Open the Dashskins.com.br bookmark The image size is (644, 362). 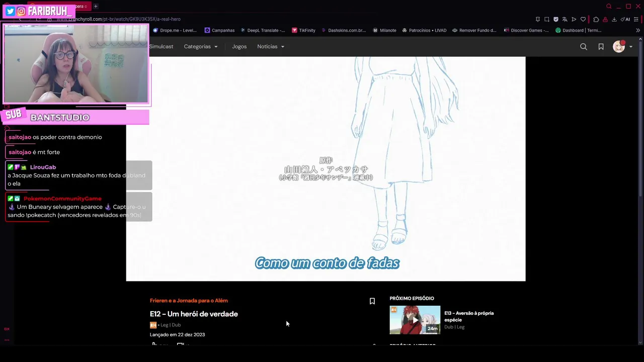pyautogui.click(x=344, y=30)
